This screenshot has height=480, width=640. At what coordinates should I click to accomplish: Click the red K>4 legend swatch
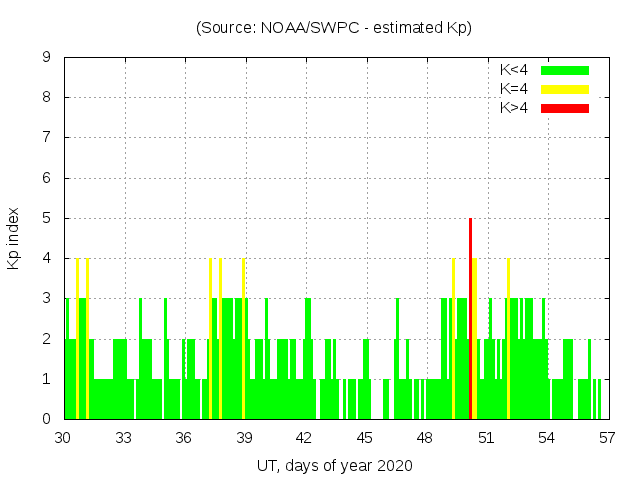tap(565, 108)
